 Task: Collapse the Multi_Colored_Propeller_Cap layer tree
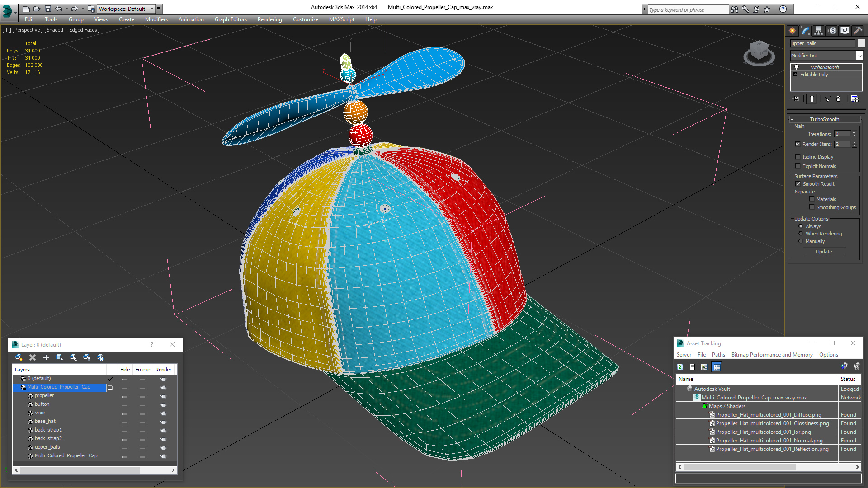click(16, 387)
